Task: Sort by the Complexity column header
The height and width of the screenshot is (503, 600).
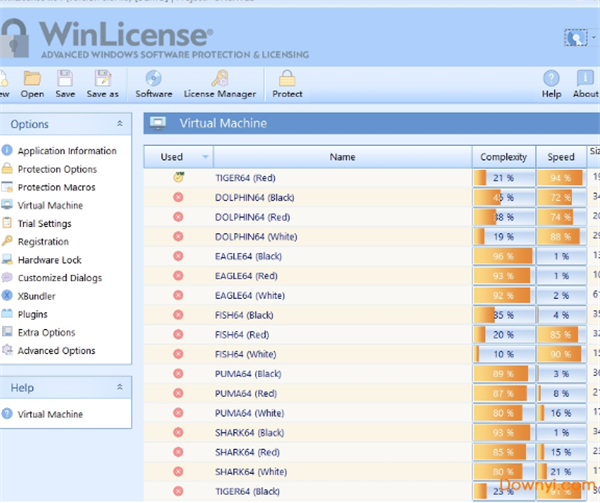Action: pyautogui.click(x=504, y=157)
